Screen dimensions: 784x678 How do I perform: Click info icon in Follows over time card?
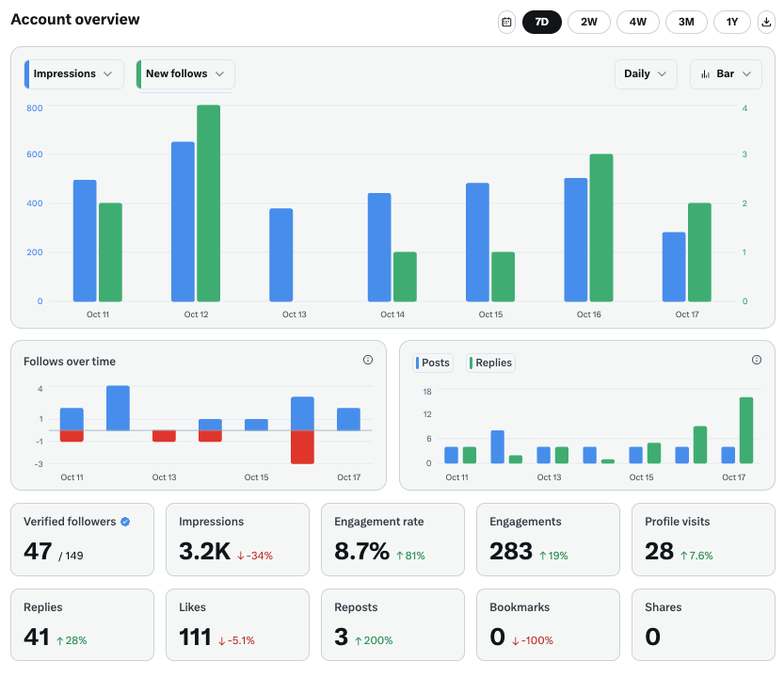point(368,360)
